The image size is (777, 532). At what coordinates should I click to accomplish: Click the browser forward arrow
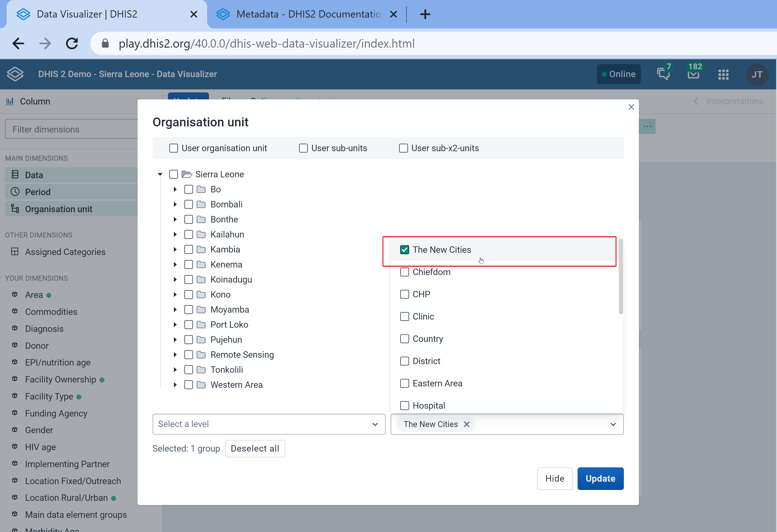[45, 43]
